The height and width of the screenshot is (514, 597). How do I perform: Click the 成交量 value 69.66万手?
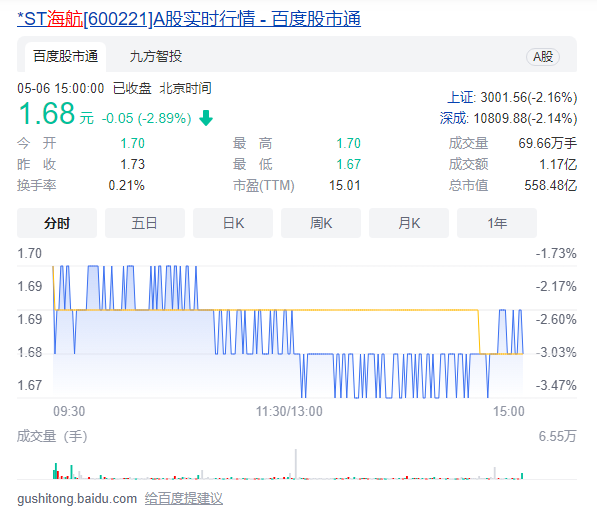[x=548, y=144]
